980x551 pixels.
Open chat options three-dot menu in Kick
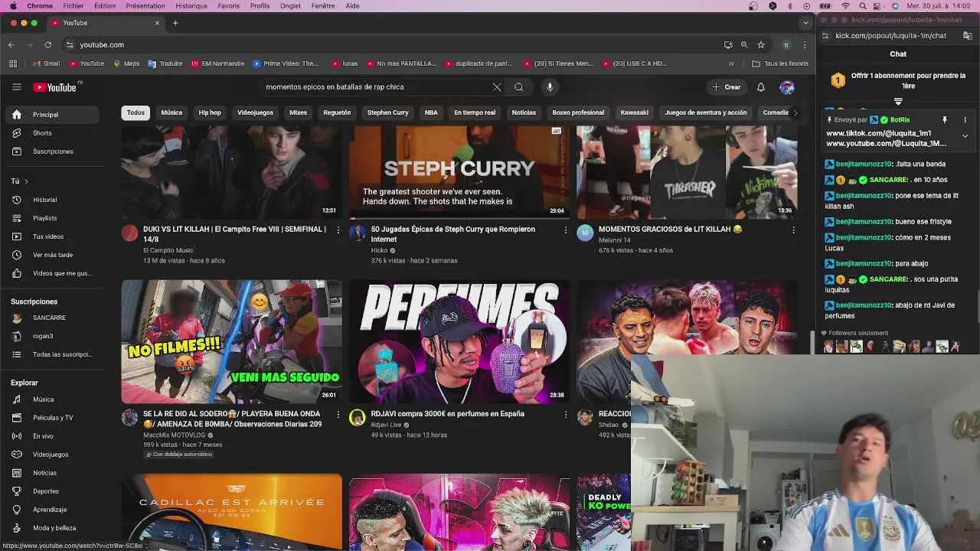coord(965,120)
